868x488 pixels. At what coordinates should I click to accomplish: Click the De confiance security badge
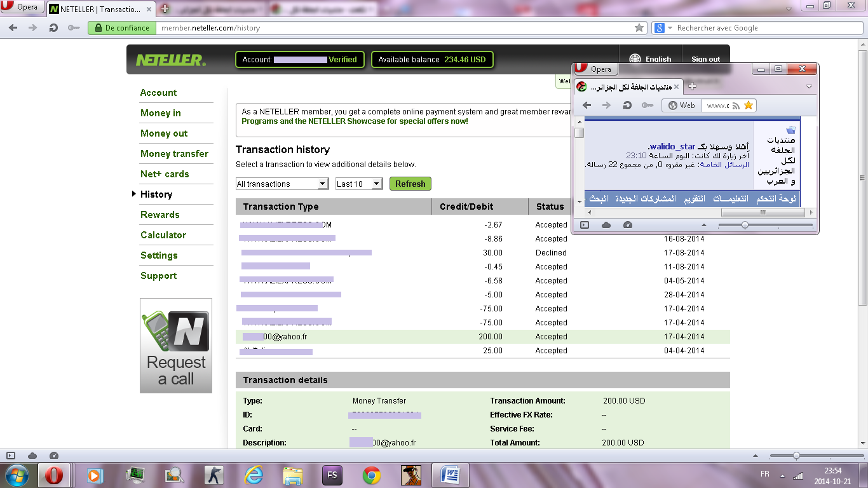click(121, 28)
